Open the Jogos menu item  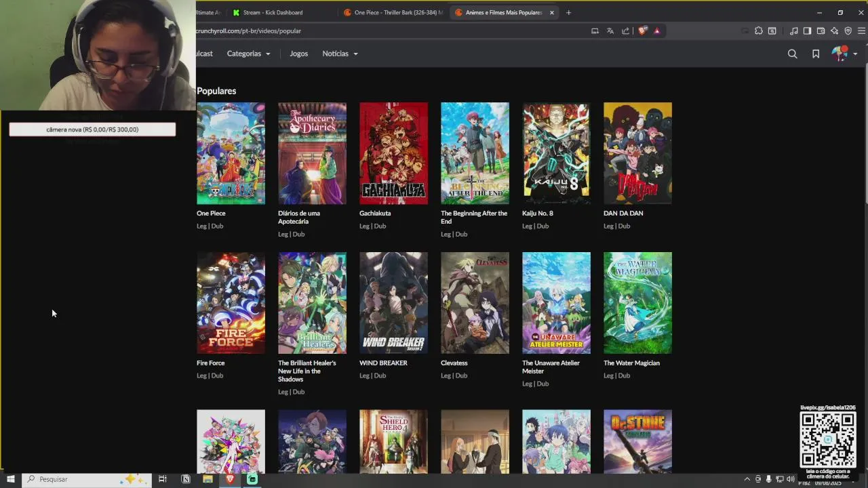click(x=298, y=54)
